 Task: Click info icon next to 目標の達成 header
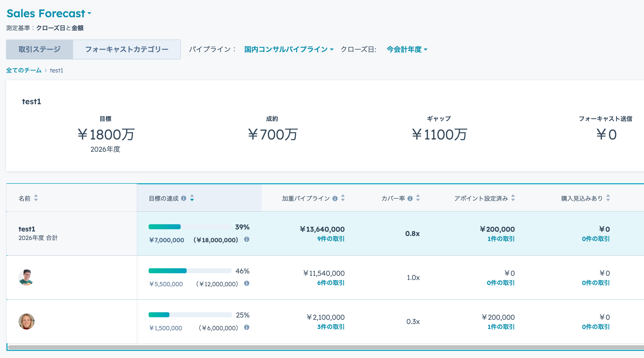coord(184,198)
